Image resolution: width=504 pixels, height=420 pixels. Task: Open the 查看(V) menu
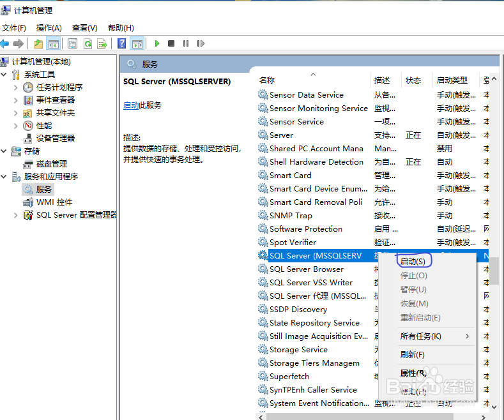click(x=84, y=28)
